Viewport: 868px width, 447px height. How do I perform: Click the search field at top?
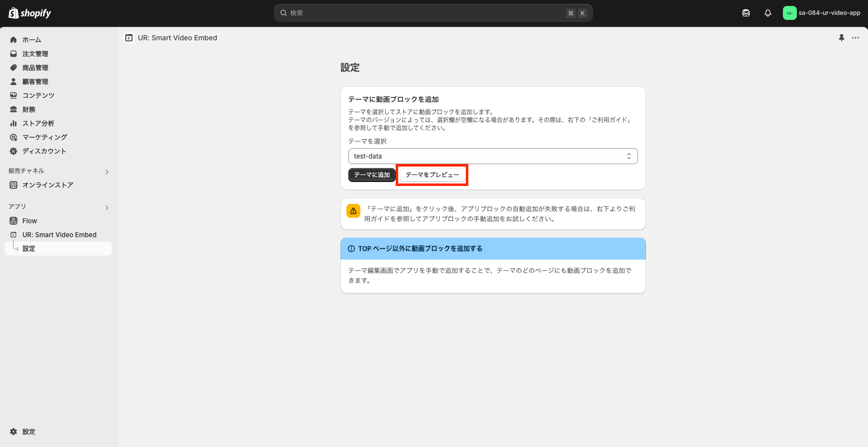click(x=433, y=13)
